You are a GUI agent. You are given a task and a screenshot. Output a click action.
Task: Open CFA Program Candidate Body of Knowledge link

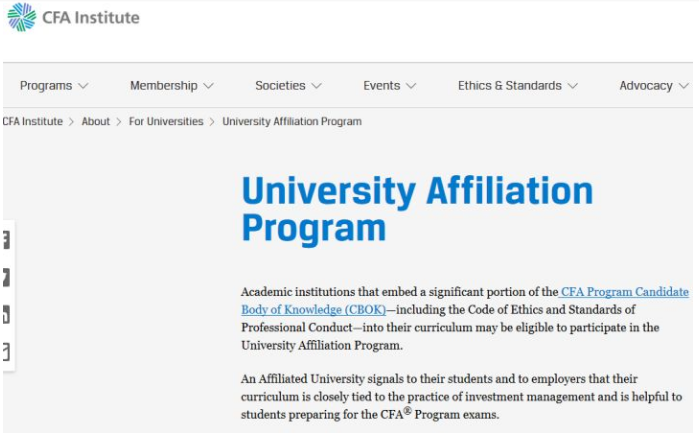click(x=624, y=292)
